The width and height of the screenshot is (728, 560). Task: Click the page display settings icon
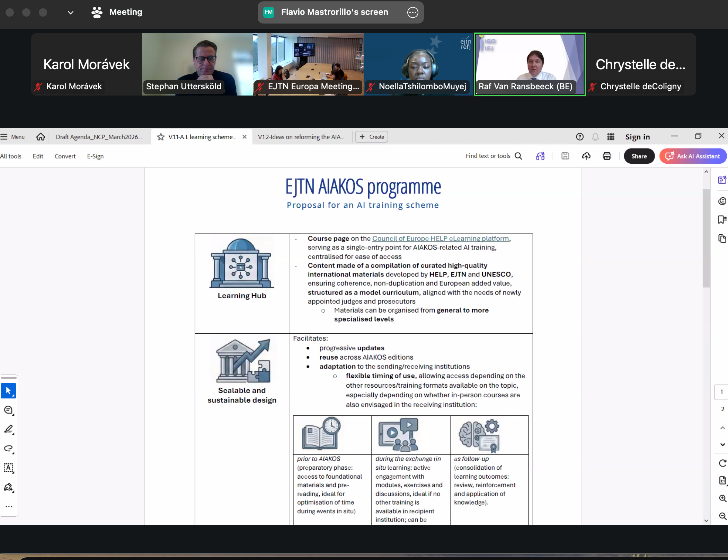pyautogui.click(x=722, y=480)
